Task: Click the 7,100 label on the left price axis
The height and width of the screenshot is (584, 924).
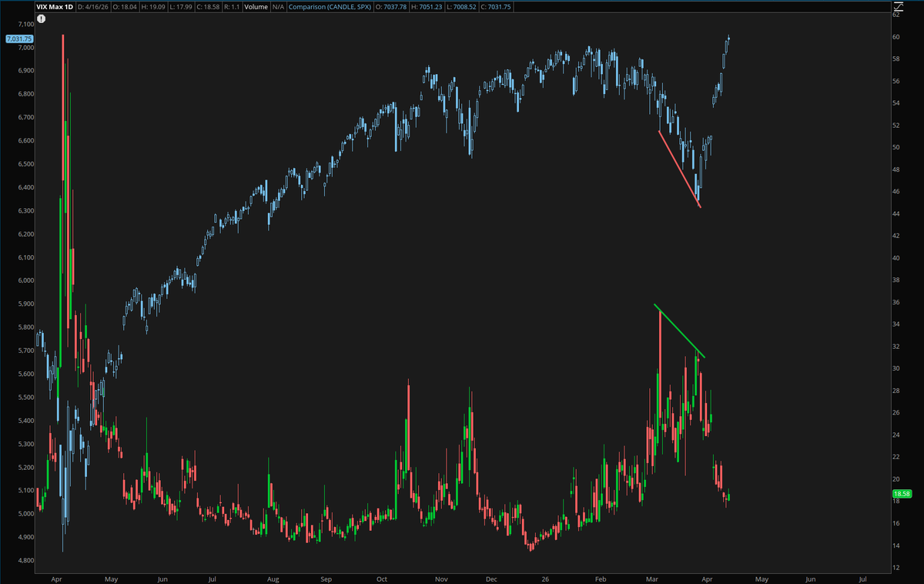Action: tap(25, 25)
